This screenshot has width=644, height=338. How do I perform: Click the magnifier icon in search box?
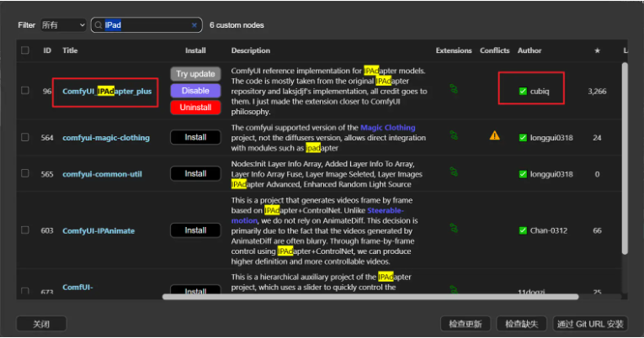pyautogui.click(x=98, y=25)
